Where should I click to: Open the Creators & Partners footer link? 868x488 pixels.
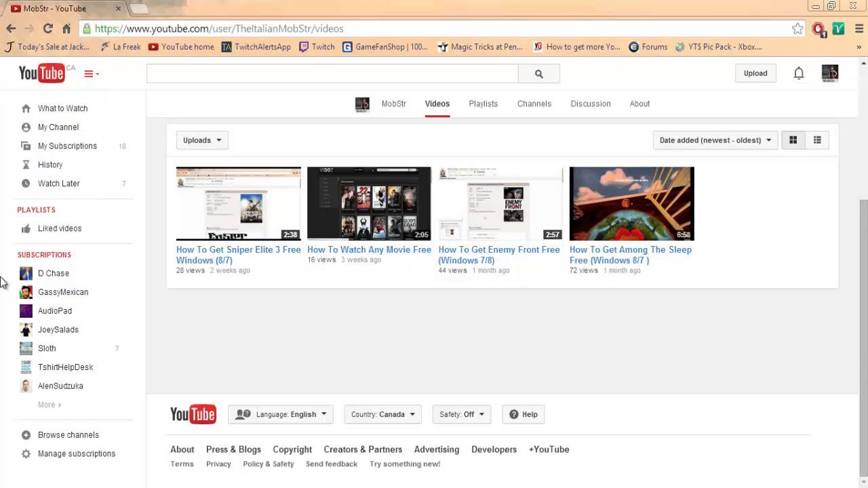pyautogui.click(x=363, y=449)
